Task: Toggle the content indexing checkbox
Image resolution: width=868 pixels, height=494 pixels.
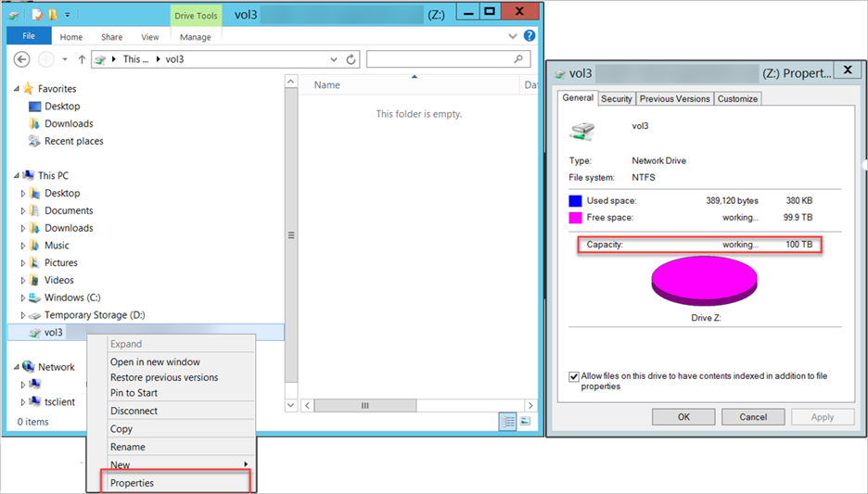Action: click(574, 376)
